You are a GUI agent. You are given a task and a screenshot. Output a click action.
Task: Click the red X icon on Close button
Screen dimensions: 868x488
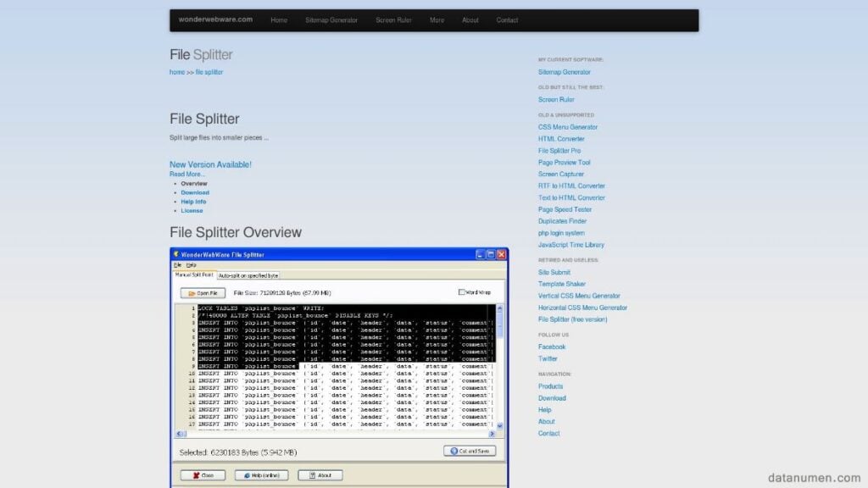(196, 474)
